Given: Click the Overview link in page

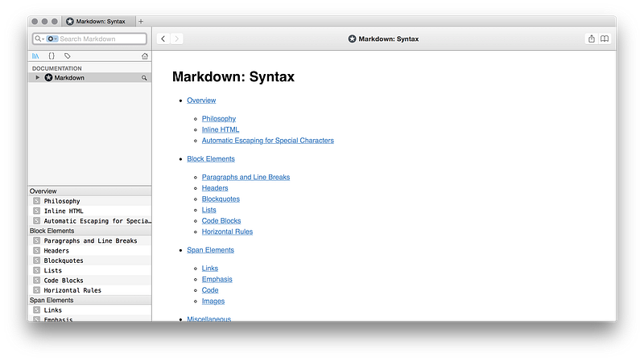Looking at the screenshot, I should pos(201,101).
